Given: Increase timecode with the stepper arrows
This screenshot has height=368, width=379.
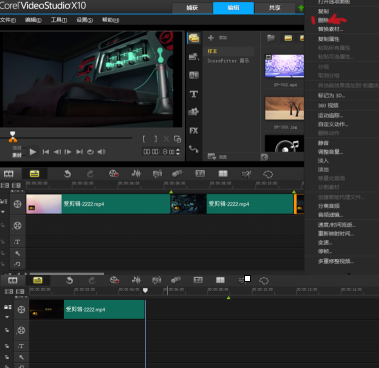Looking at the screenshot, I should point(178,150).
